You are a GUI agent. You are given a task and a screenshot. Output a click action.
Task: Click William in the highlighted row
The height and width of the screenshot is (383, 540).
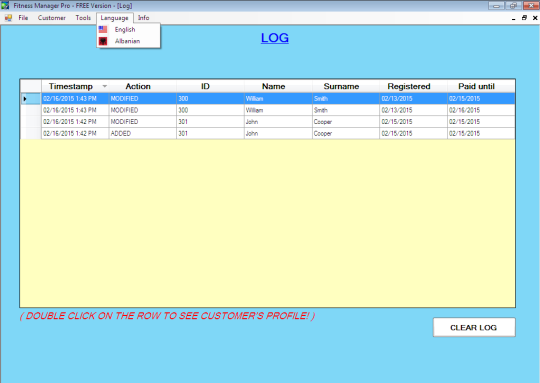[278, 99]
